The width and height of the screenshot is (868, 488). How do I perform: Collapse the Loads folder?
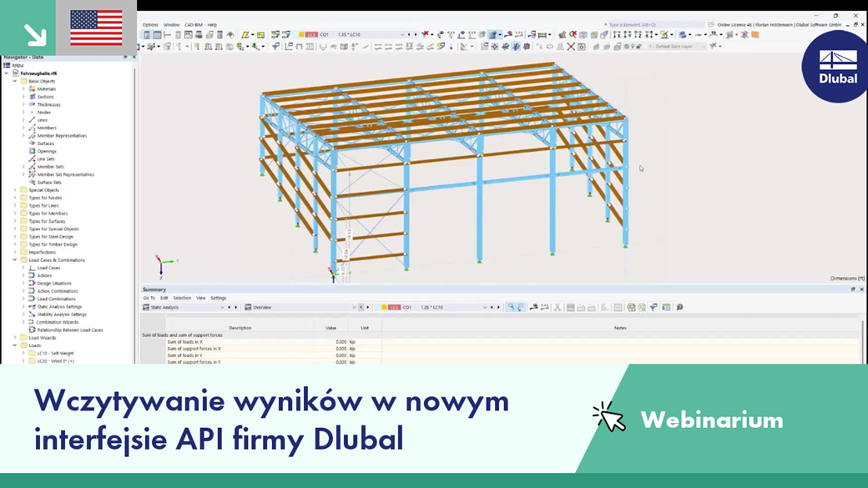pyautogui.click(x=15, y=345)
